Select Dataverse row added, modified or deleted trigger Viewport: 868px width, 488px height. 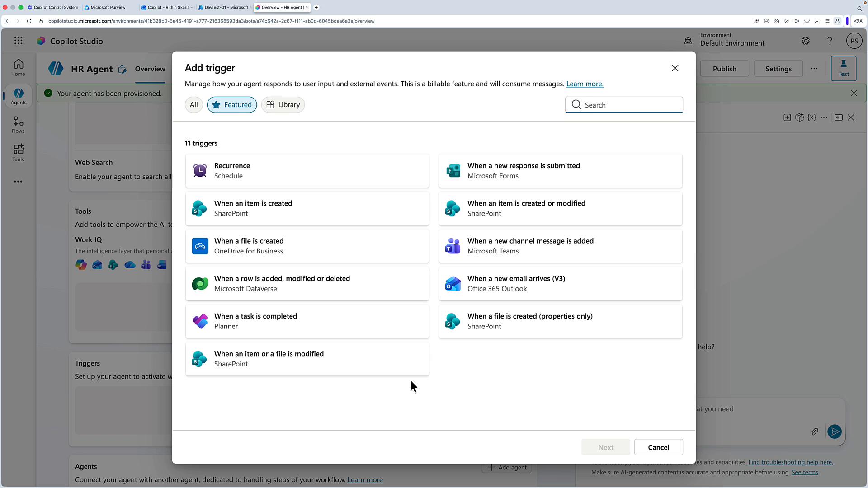point(307,283)
